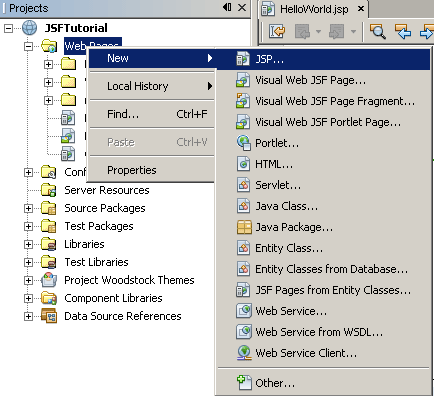Open the Forward toolbar dropdown arrow
This screenshot has height=396, width=434.
[x=353, y=32]
